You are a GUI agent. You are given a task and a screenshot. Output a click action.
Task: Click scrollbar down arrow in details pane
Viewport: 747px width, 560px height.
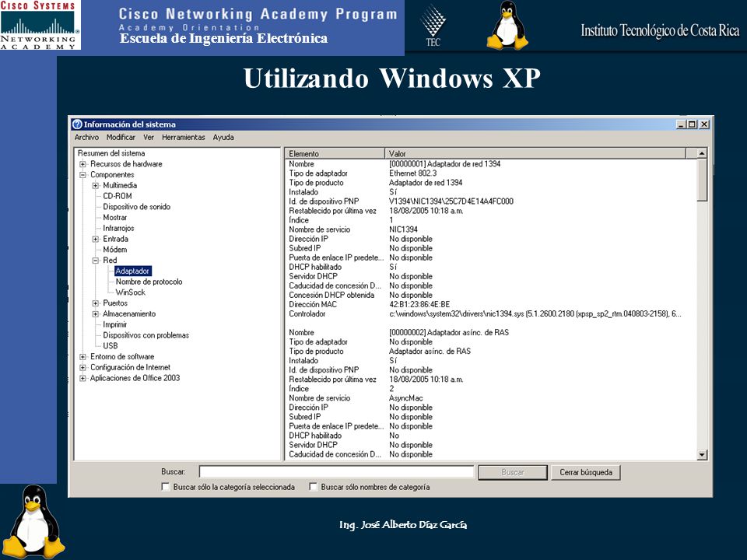702,455
